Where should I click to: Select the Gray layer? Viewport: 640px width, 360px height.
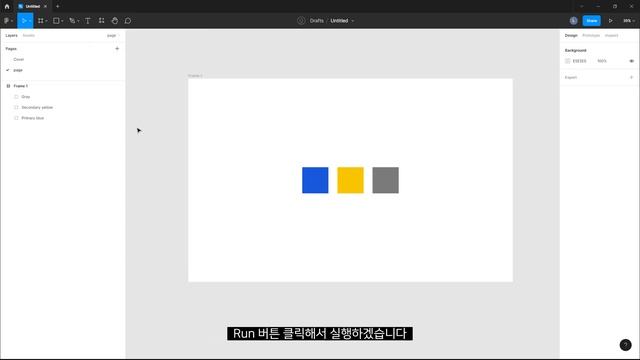(26, 97)
